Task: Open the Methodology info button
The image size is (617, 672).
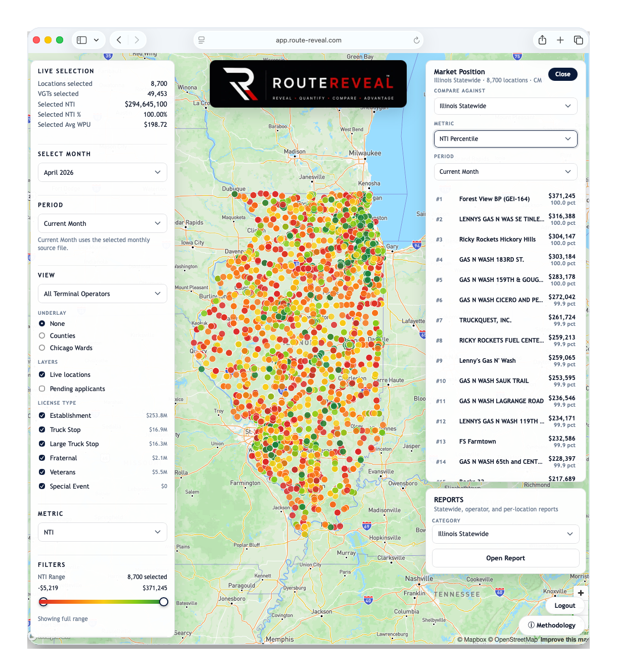Action: (x=552, y=625)
